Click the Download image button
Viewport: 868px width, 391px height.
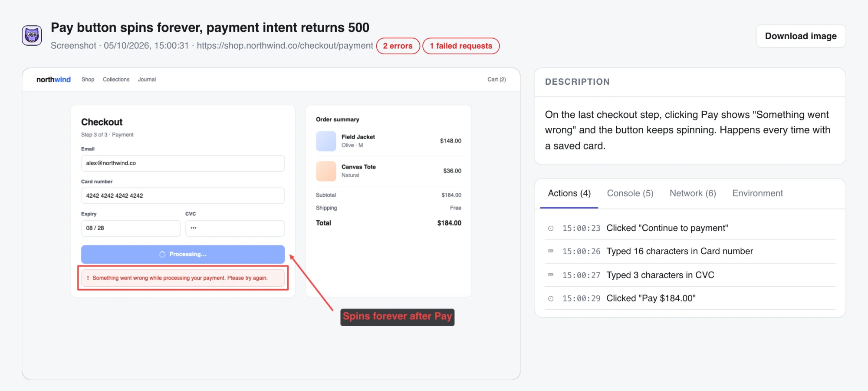[801, 36]
